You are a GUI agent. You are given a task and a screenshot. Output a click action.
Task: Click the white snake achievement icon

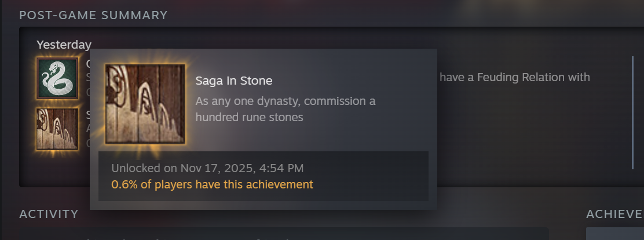[x=57, y=78]
